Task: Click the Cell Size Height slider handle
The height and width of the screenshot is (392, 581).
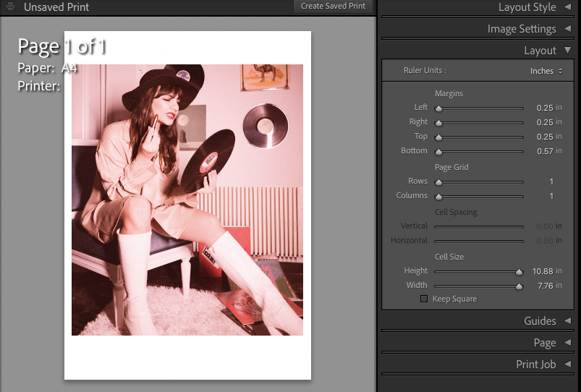Action: (x=519, y=272)
